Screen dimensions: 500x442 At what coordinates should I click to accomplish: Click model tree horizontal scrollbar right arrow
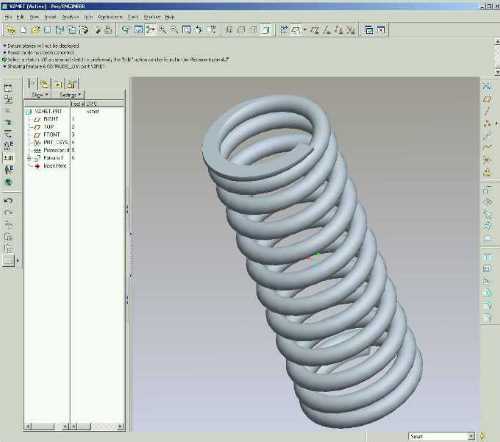(120, 426)
